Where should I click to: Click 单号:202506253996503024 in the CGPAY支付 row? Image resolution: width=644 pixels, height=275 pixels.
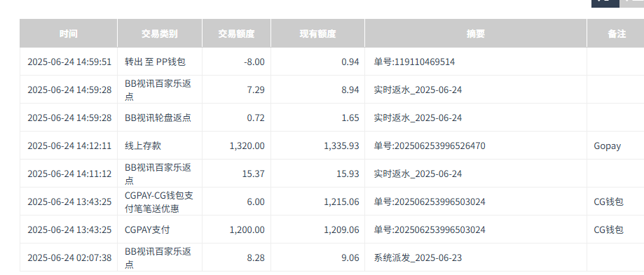[x=429, y=230]
